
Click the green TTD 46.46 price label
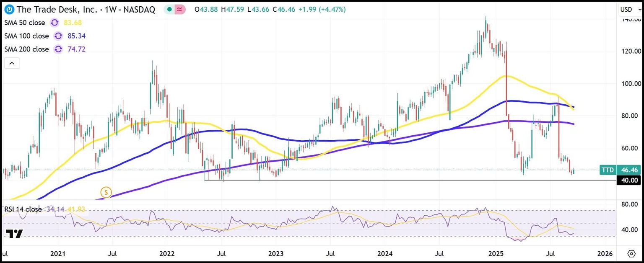(x=620, y=170)
